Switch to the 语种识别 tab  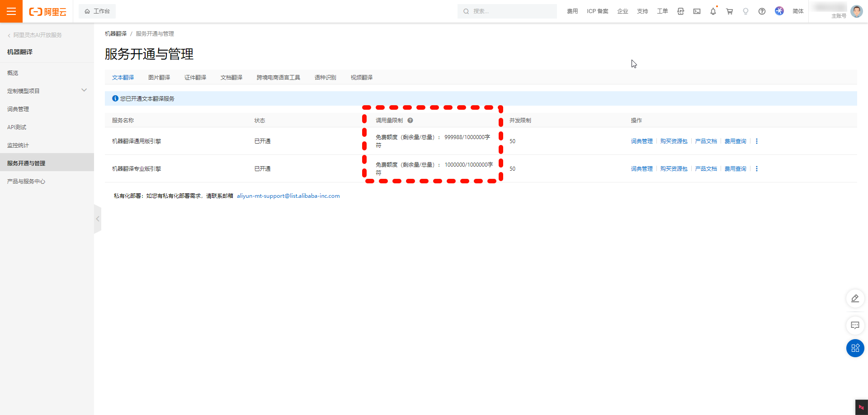click(x=325, y=78)
